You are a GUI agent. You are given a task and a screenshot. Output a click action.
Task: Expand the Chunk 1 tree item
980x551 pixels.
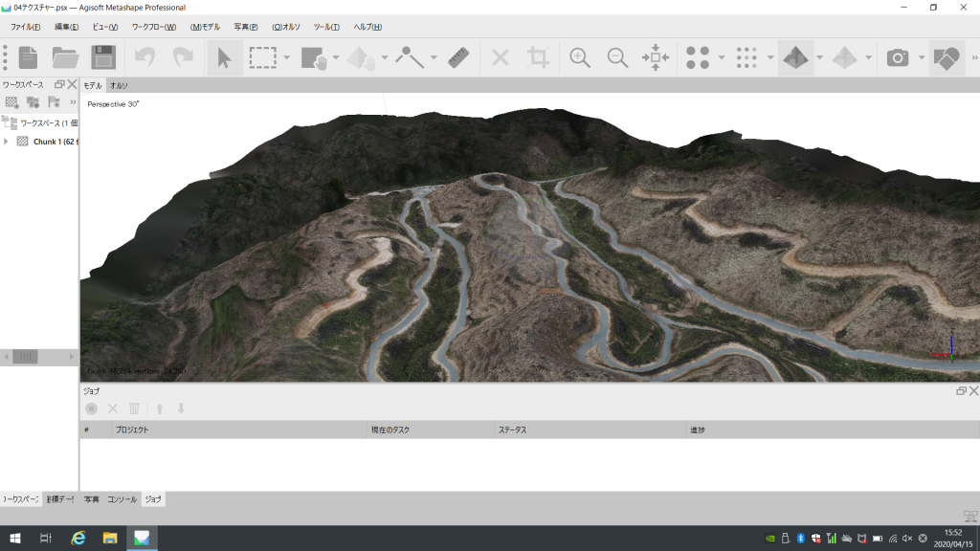coord(7,142)
